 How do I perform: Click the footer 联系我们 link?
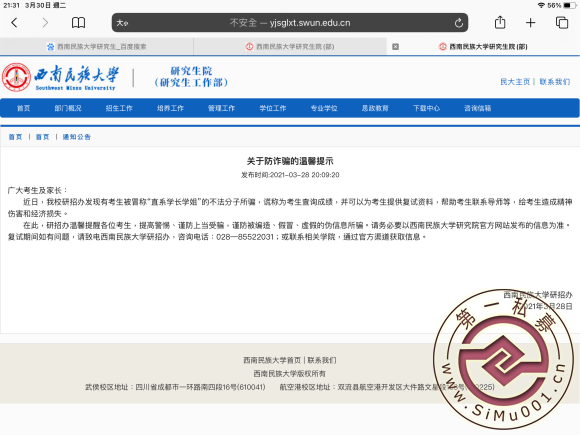tap(321, 360)
